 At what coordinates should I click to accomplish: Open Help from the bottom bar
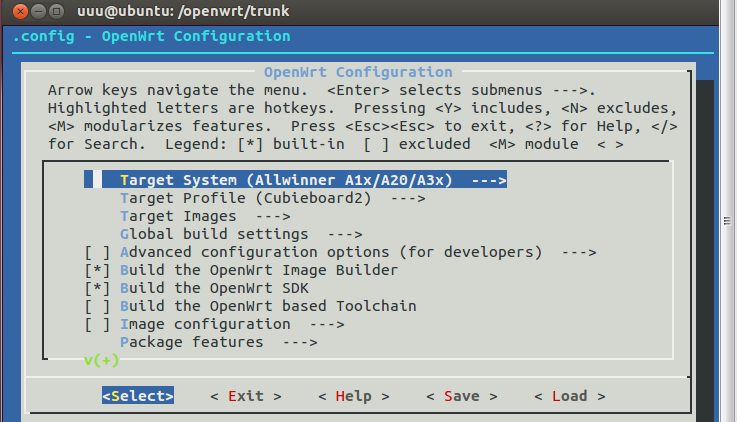click(x=353, y=396)
